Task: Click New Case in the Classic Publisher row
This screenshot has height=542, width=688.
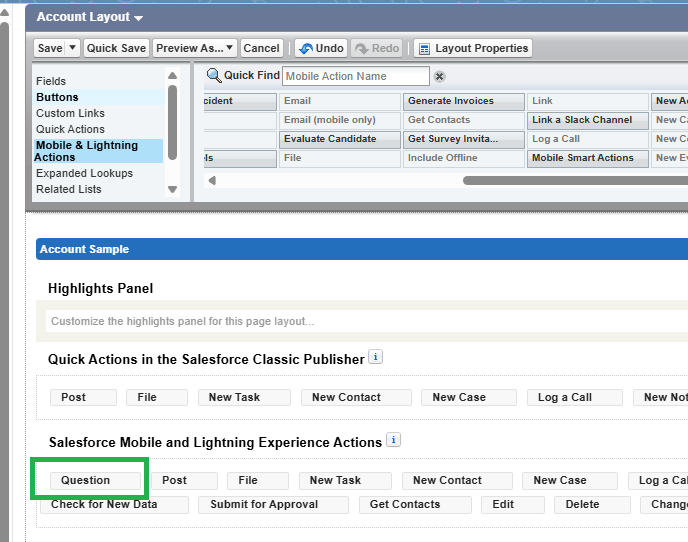Action: pos(469,397)
